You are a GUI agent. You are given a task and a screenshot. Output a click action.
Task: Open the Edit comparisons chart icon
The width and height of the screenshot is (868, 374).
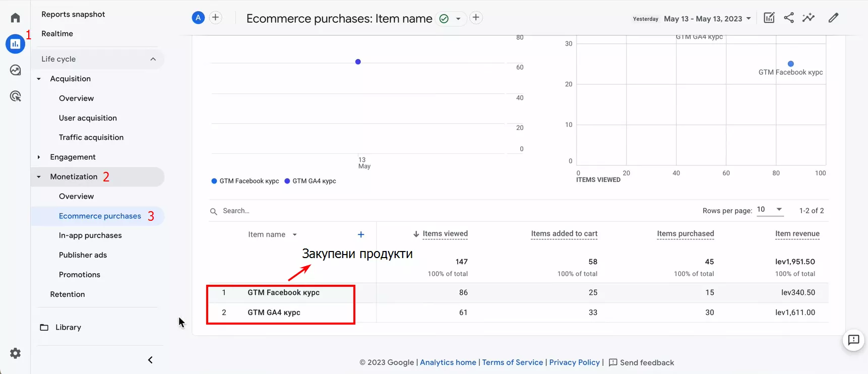pyautogui.click(x=769, y=18)
